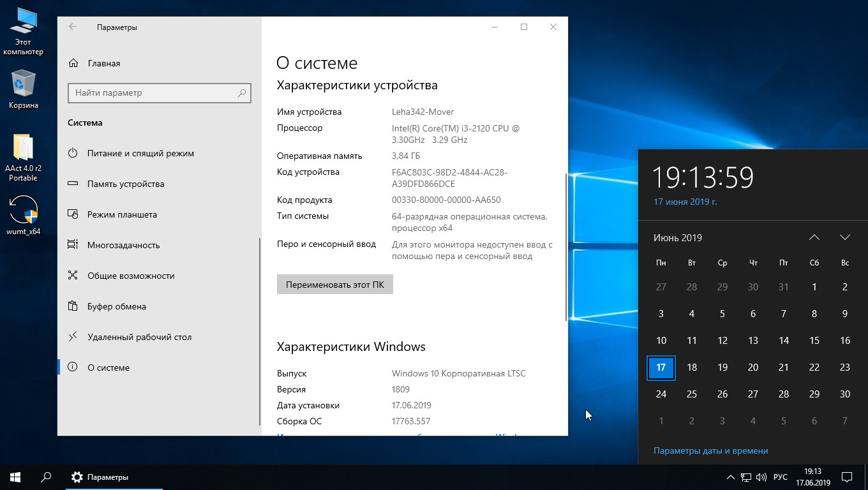Click the version value 1809

point(401,389)
